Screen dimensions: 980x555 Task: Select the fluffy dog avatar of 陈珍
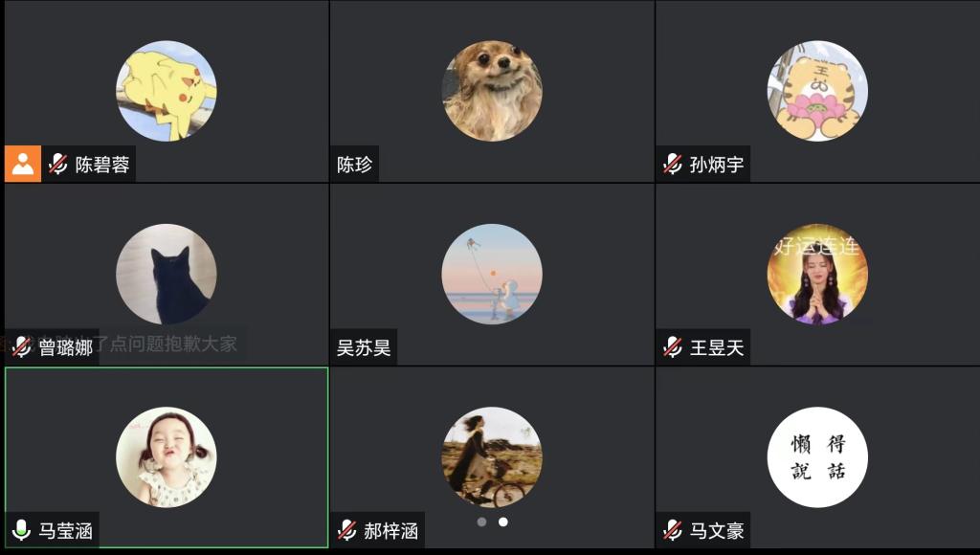pyautogui.click(x=492, y=91)
